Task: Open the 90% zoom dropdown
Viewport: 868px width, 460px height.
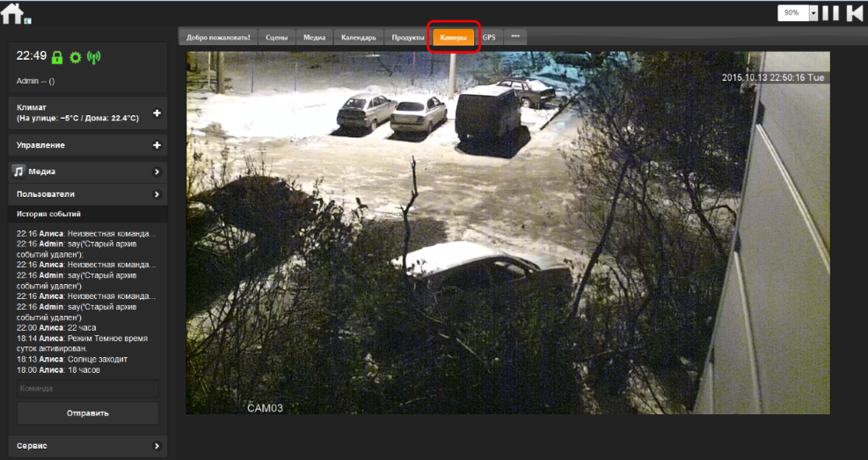Action: pos(813,13)
